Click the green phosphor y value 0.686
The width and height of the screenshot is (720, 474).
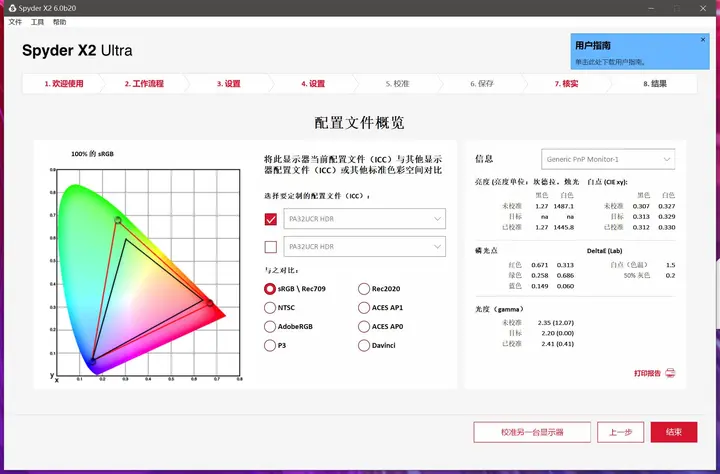tap(565, 276)
